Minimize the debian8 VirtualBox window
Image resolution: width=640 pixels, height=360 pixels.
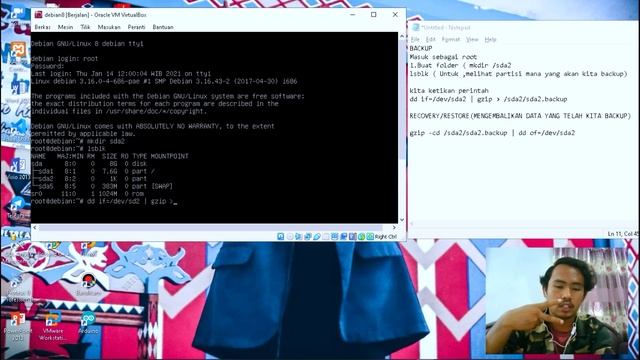tap(353, 15)
